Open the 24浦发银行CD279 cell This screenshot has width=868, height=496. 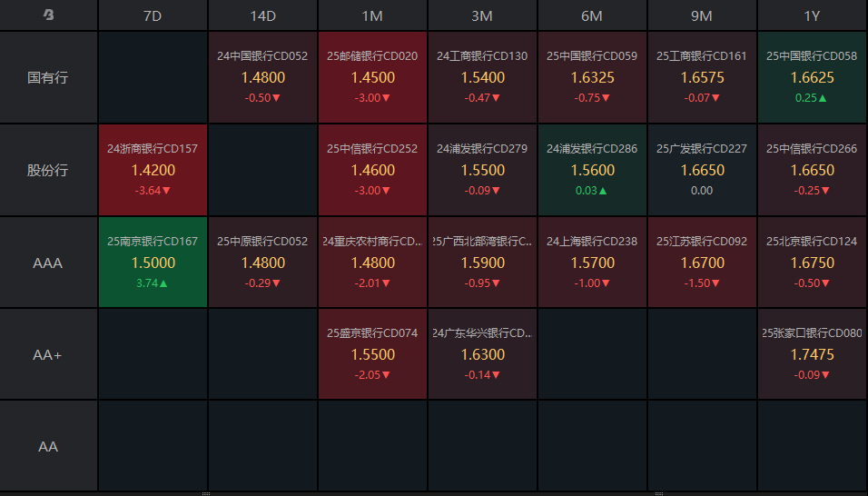tap(482, 169)
